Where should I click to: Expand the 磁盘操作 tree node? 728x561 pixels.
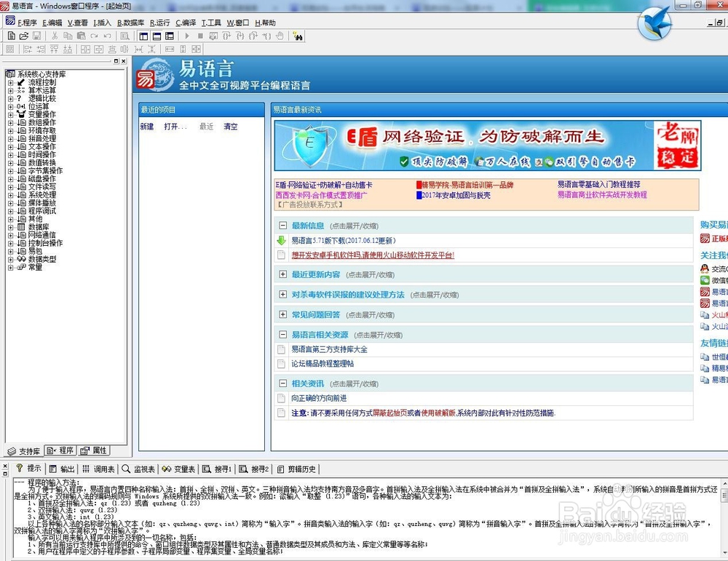10,179
